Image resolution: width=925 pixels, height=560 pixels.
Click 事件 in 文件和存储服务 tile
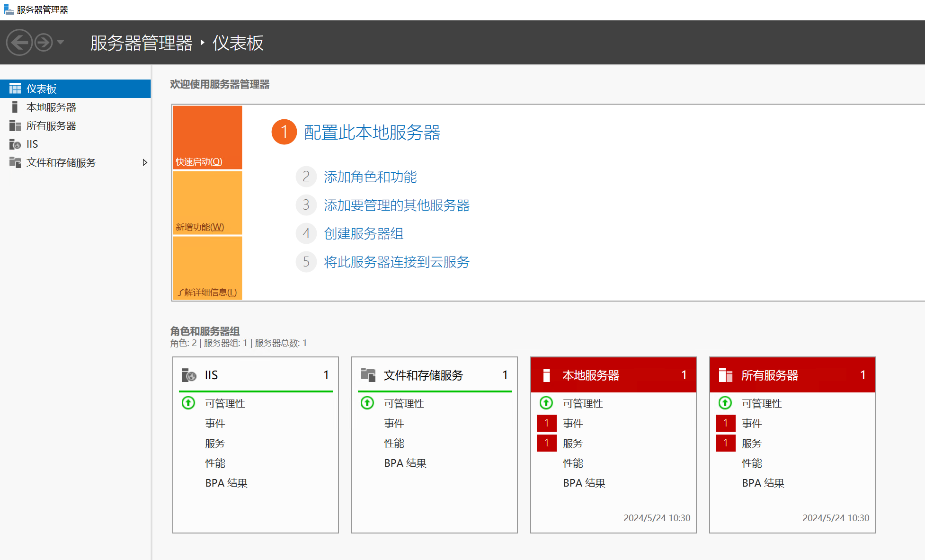coord(394,423)
